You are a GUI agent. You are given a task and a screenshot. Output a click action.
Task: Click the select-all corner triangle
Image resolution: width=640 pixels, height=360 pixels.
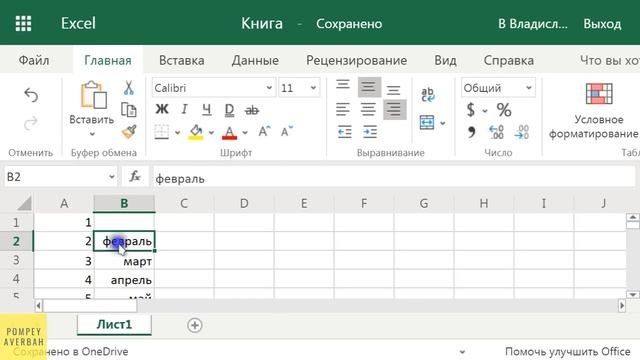coord(24,203)
